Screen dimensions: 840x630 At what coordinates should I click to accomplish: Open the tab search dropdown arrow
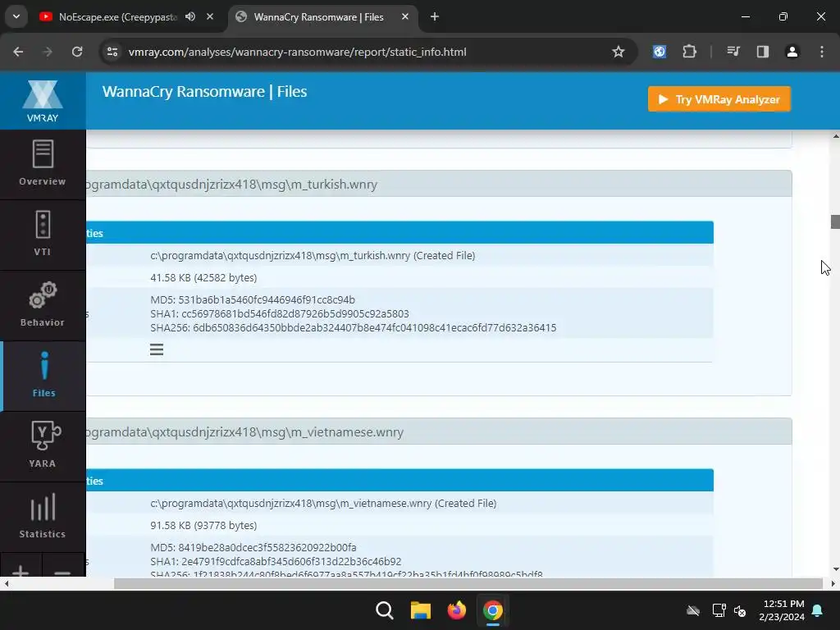(16, 16)
